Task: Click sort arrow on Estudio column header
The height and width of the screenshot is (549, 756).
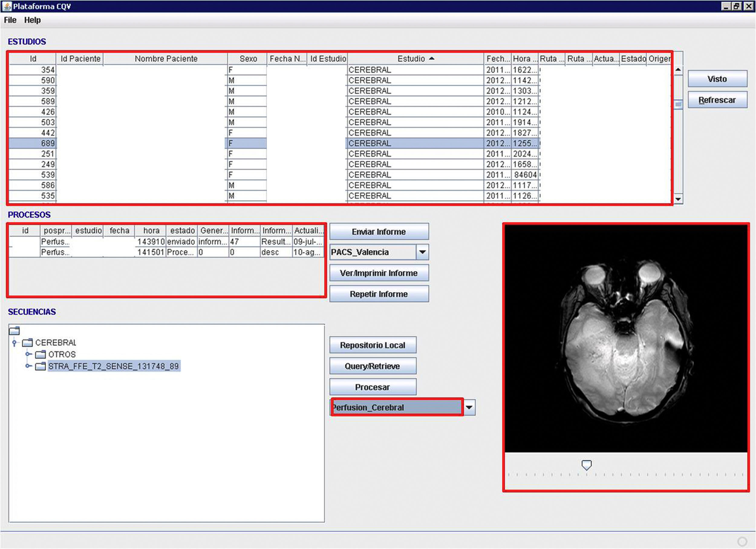Action: pyautogui.click(x=432, y=58)
